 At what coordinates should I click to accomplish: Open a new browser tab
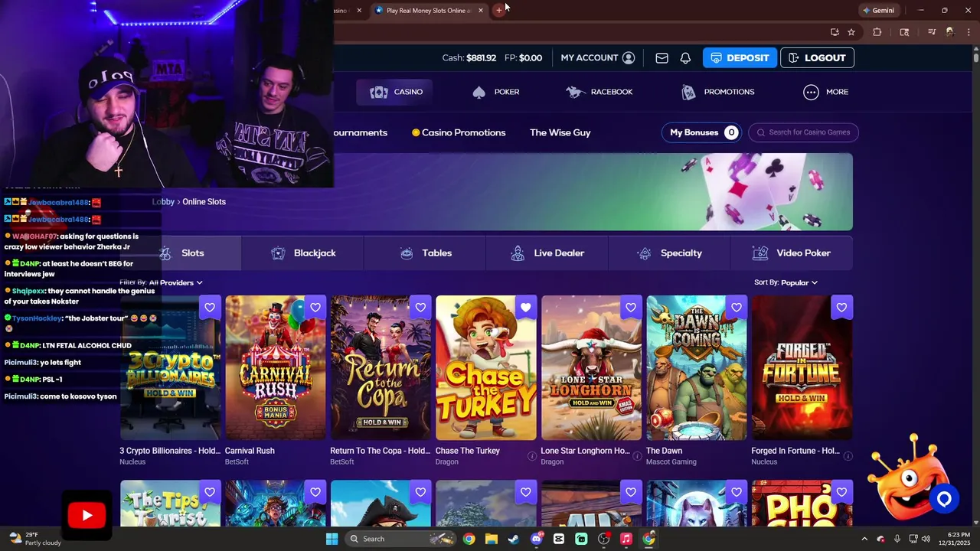[x=499, y=11]
